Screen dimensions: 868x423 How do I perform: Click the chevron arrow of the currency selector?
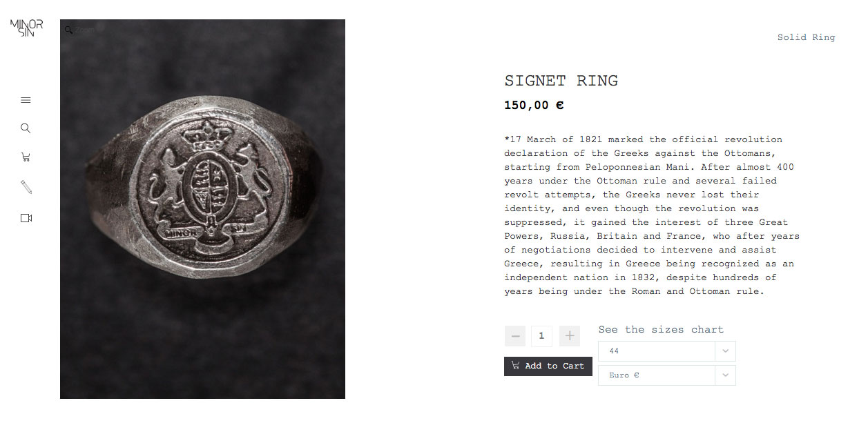(x=725, y=375)
